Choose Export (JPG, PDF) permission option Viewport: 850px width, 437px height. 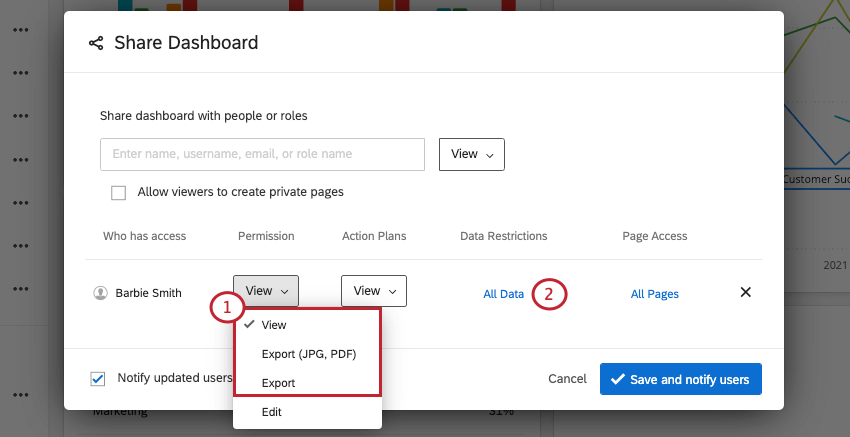pos(308,354)
